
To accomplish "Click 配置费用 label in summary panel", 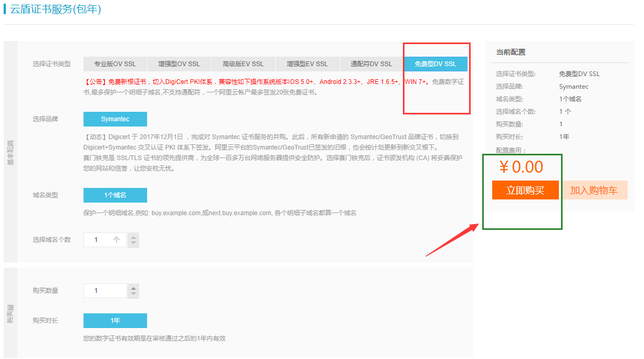I will [x=511, y=151].
